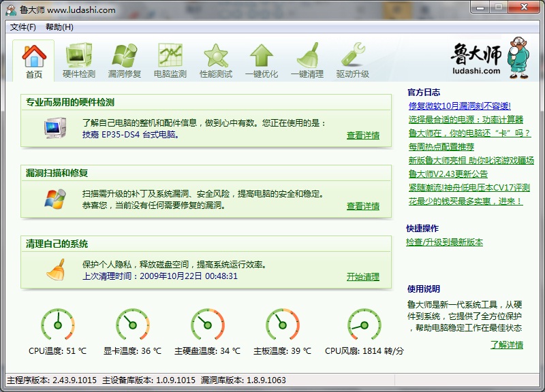Open the 新版鲁大师亮相 助你叱诧游戏疆场 link
This screenshot has width=545, height=392.
point(471,160)
